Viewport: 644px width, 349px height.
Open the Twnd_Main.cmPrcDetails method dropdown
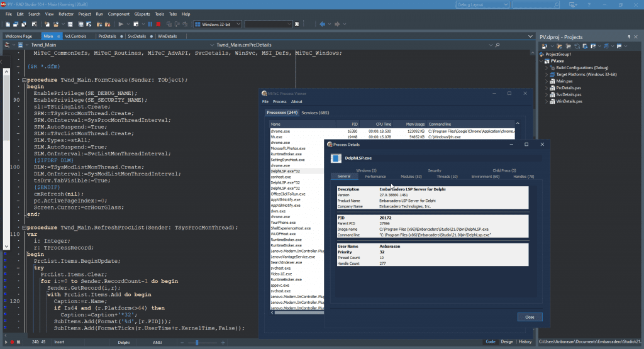pos(491,45)
